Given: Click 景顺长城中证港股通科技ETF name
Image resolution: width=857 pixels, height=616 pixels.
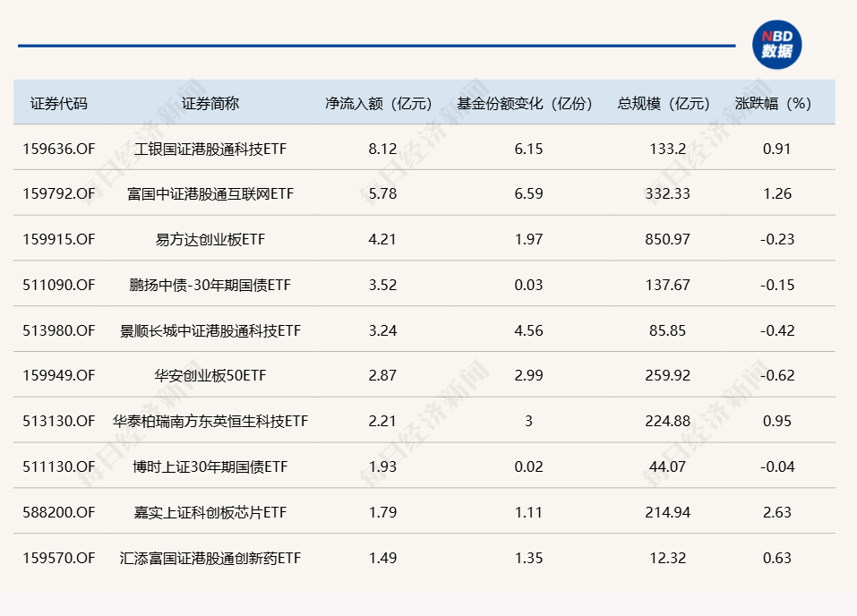Looking at the screenshot, I should coord(210,330).
